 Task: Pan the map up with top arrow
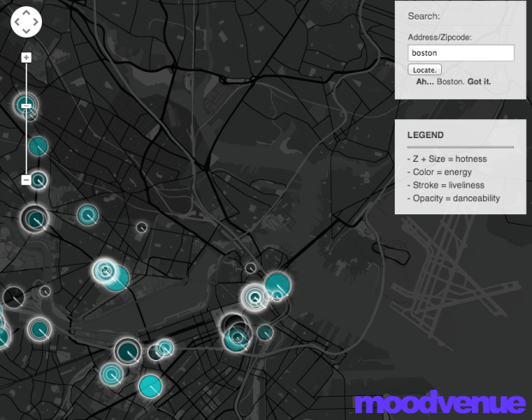26,13
